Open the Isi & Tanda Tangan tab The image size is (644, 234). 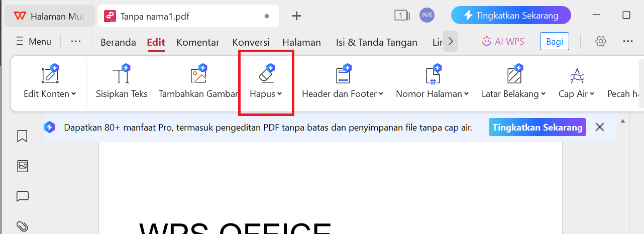point(377,42)
